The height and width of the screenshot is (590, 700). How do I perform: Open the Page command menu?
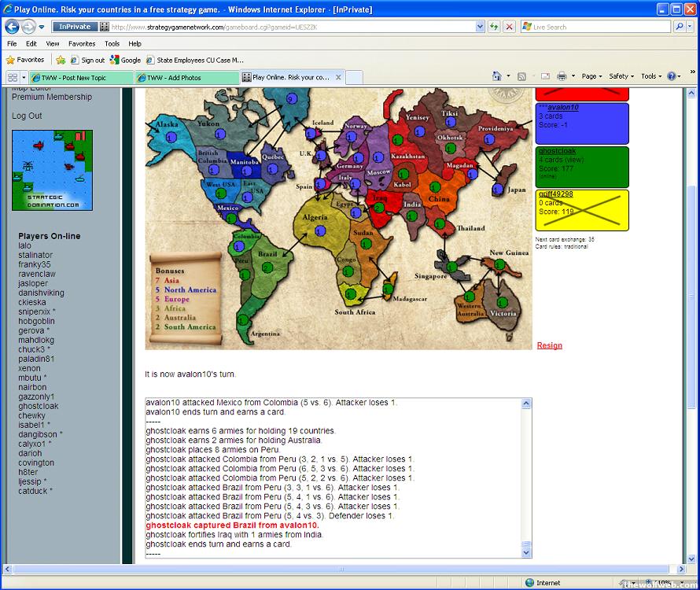click(591, 76)
